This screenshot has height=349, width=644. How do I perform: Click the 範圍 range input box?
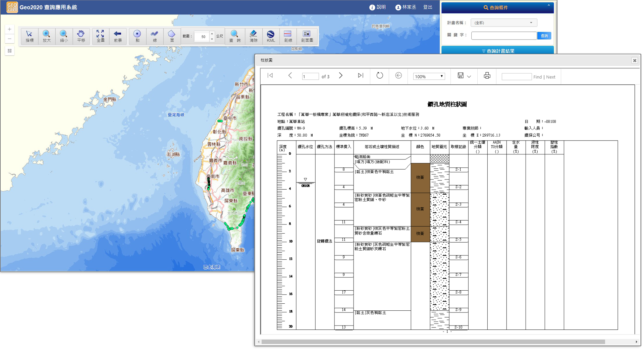point(202,37)
